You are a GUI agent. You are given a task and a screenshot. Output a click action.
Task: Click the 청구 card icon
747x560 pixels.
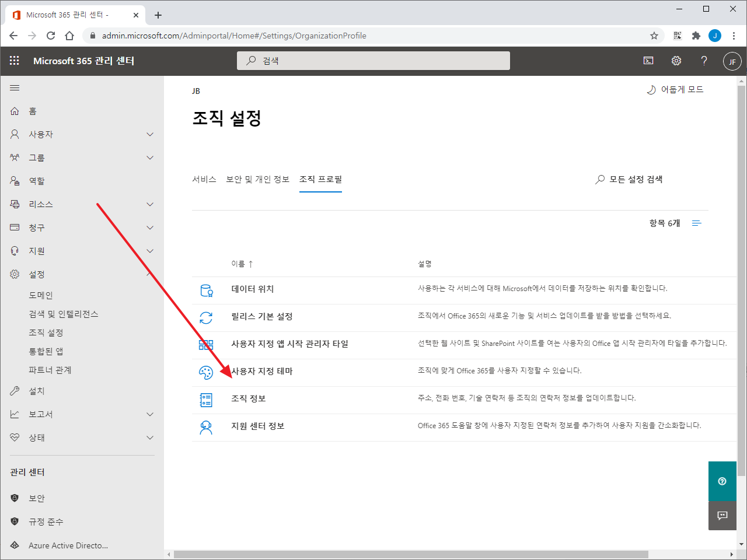point(15,228)
